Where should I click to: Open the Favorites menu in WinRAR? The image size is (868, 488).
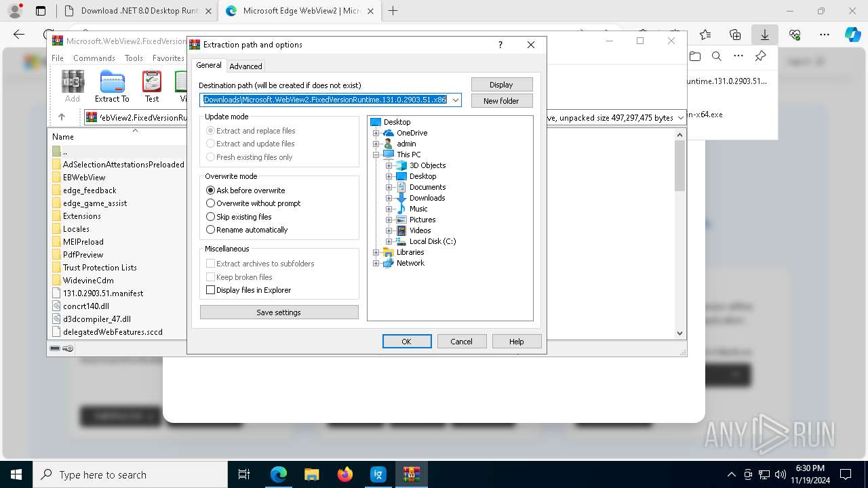(x=168, y=58)
